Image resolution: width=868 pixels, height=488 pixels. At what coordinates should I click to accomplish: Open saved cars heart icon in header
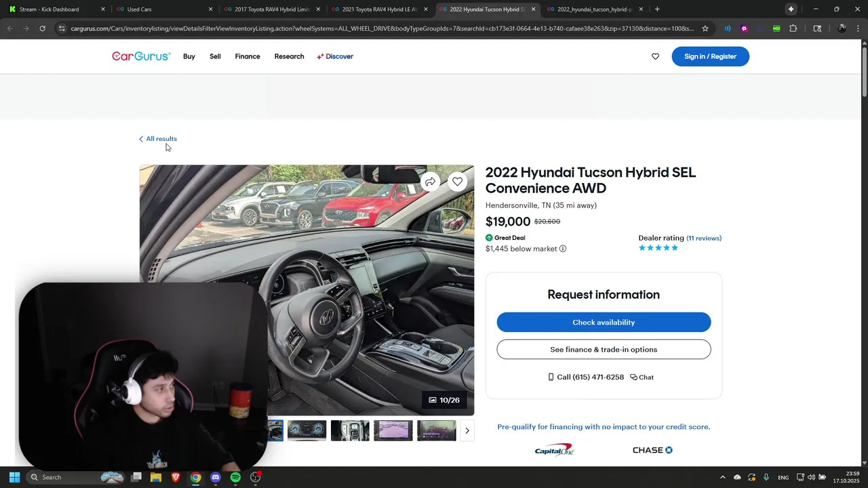click(x=655, y=56)
